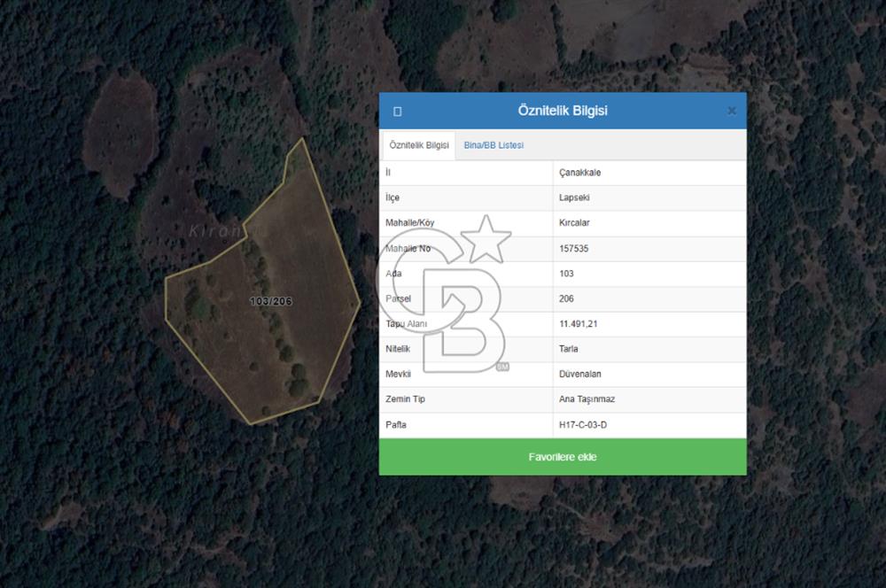Image resolution: width=886 pixels, height=588 pixels.
Task: Select the Tapu Alanı value 11.491,21
Action: (x=578, y=323)
